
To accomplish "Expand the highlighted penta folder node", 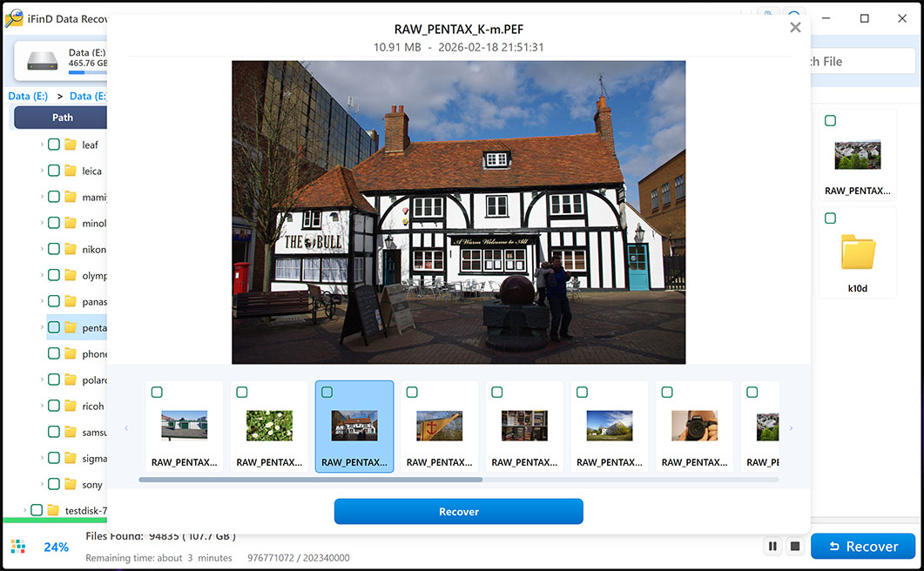I will [42, 327].
